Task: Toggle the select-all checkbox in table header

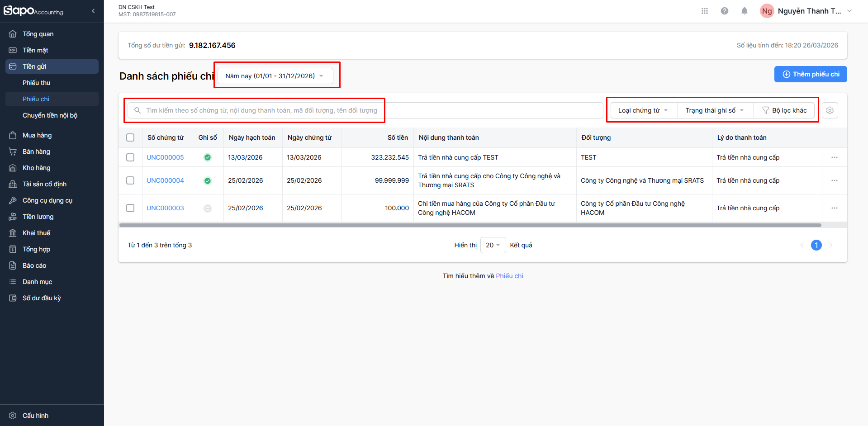Action: 130,137
